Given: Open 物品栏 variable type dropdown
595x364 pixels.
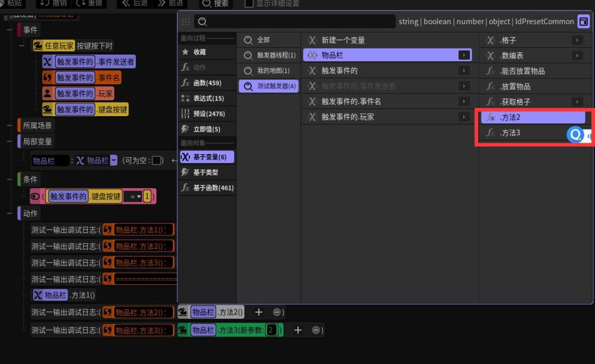Looking at the screenshot, I should point(114,161).
